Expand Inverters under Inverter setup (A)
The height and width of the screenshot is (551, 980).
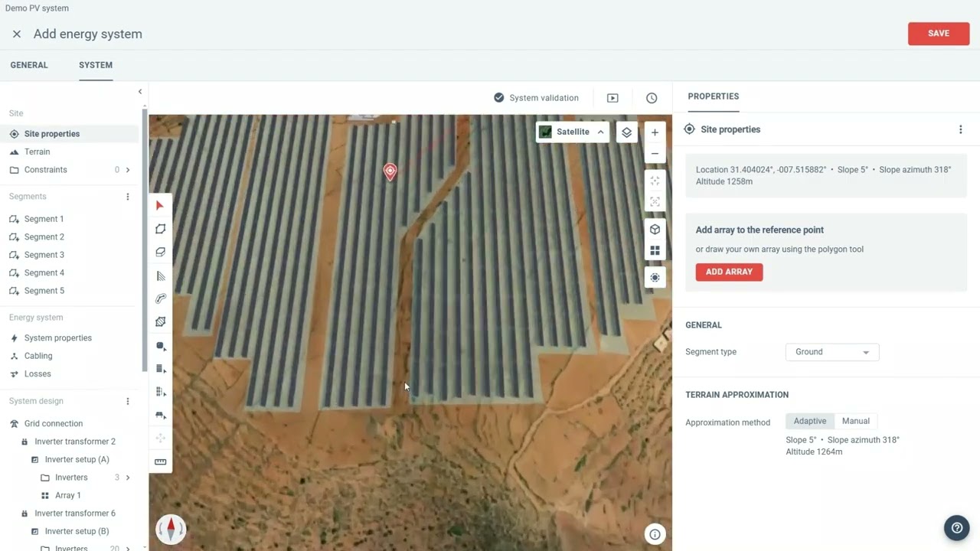coord(128,478)
